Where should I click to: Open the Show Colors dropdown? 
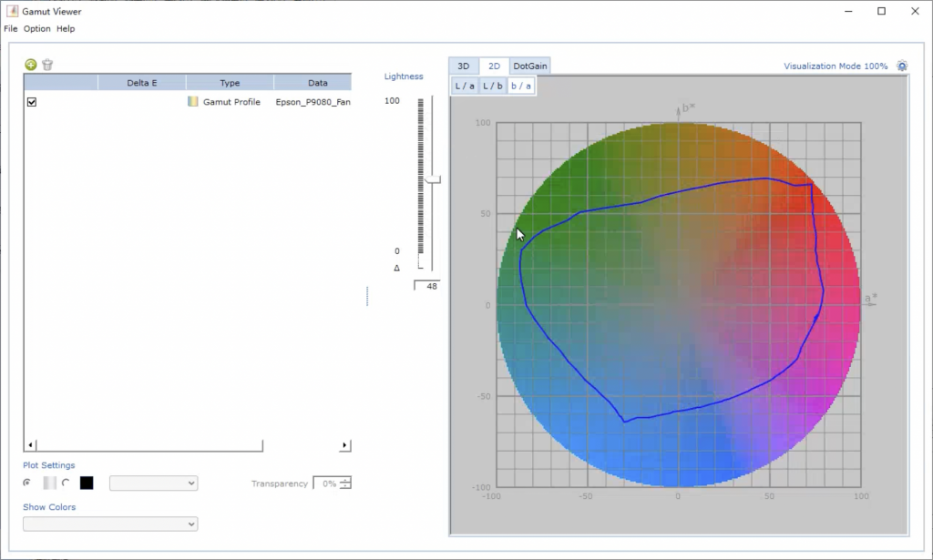110,524
